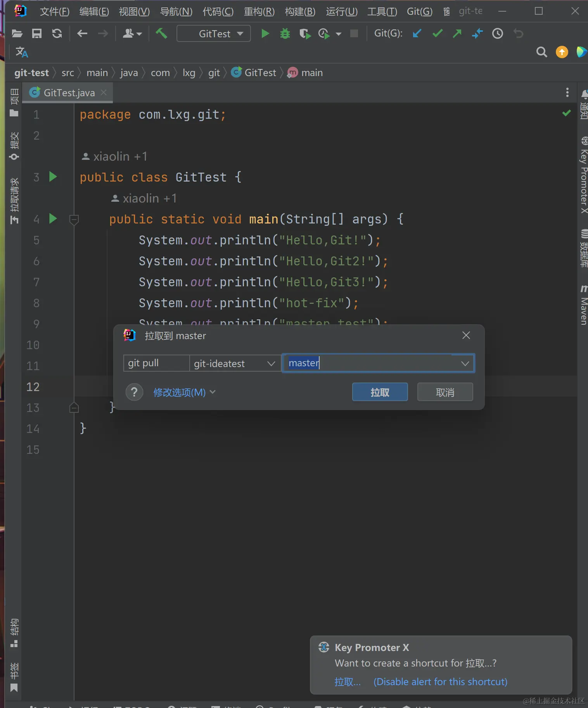Open the user Code With Me icon
The width and height of the screenshot is (588, 708).
pos(132,34)
